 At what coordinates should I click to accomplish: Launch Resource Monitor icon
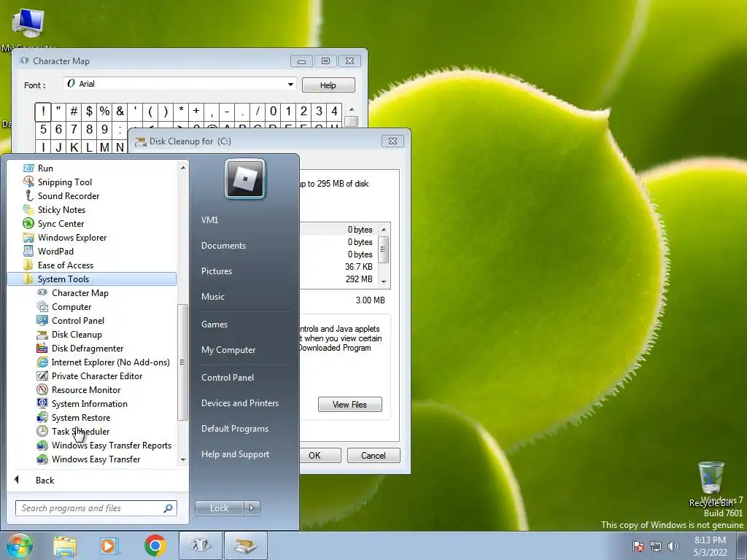pos(42,389)
